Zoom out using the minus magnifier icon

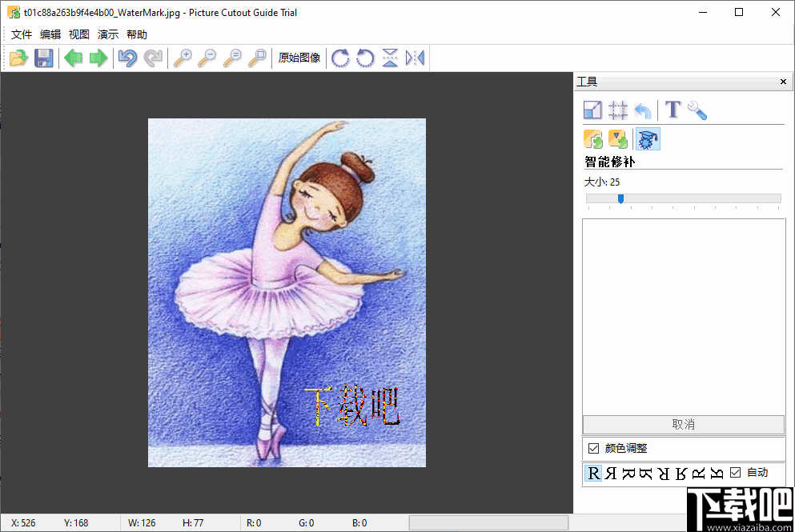[207, 58]
